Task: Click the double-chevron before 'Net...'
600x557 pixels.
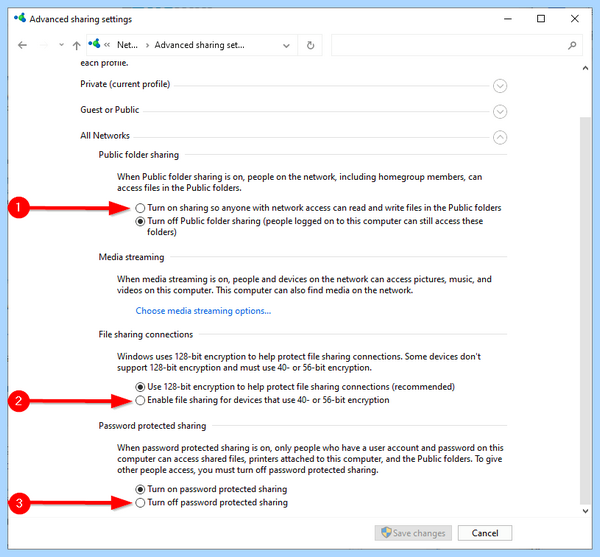Action: coord(107,45)
